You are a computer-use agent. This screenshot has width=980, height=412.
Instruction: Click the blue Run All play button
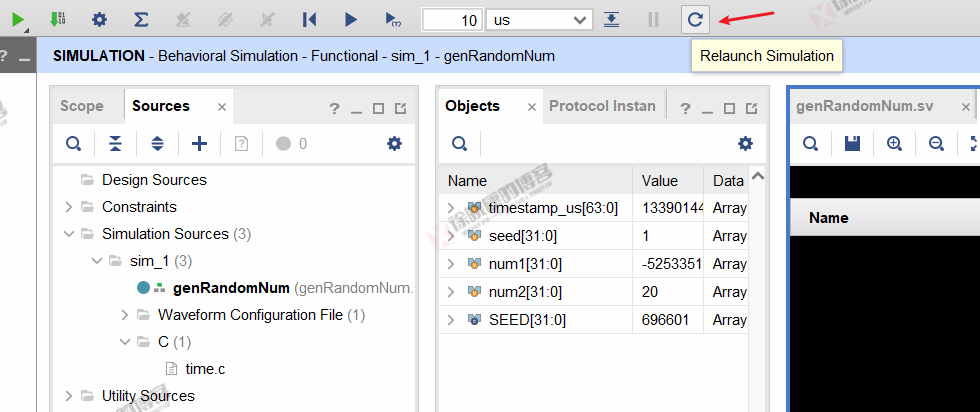point(350,19)
